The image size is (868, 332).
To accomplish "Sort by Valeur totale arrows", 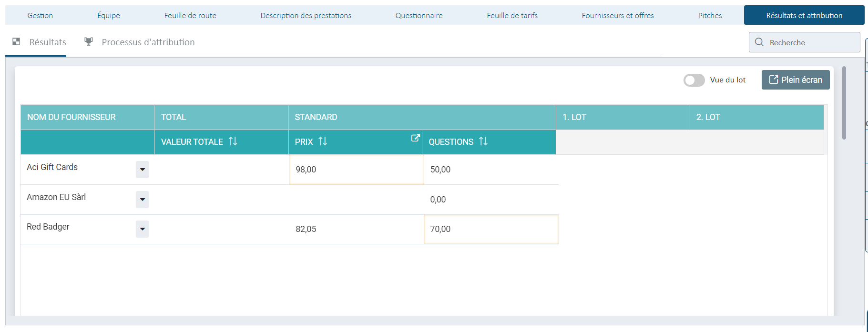I will tap(233, 141).
